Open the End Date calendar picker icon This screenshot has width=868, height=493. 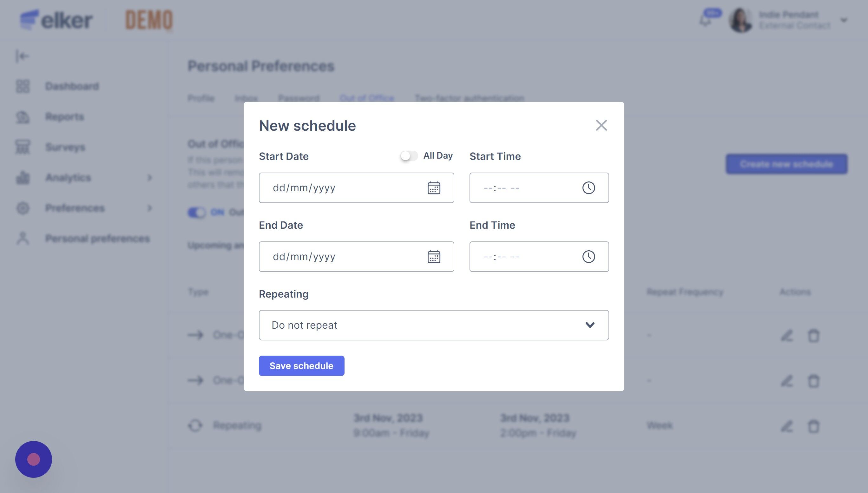click(x=434, y=257)
